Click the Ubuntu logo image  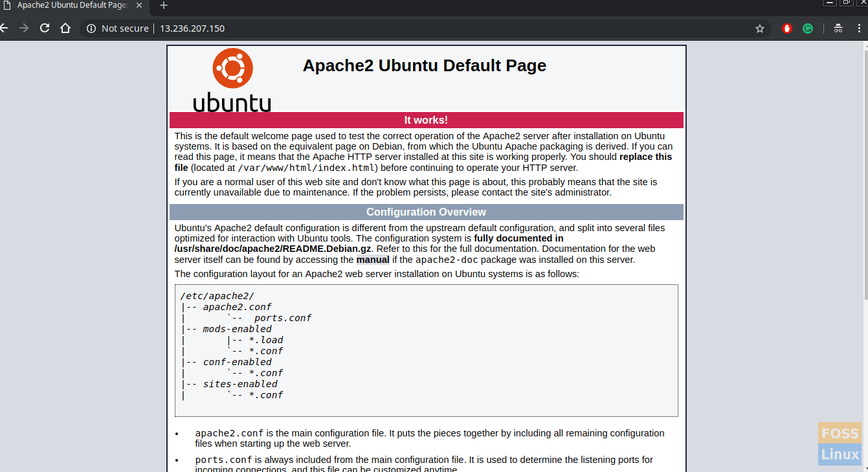[232, 67]
